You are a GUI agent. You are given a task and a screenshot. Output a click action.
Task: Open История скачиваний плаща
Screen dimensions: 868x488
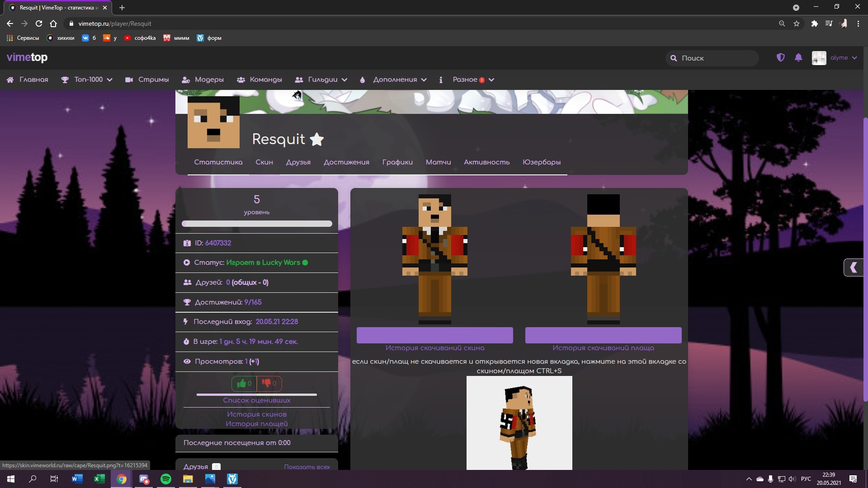603,348
